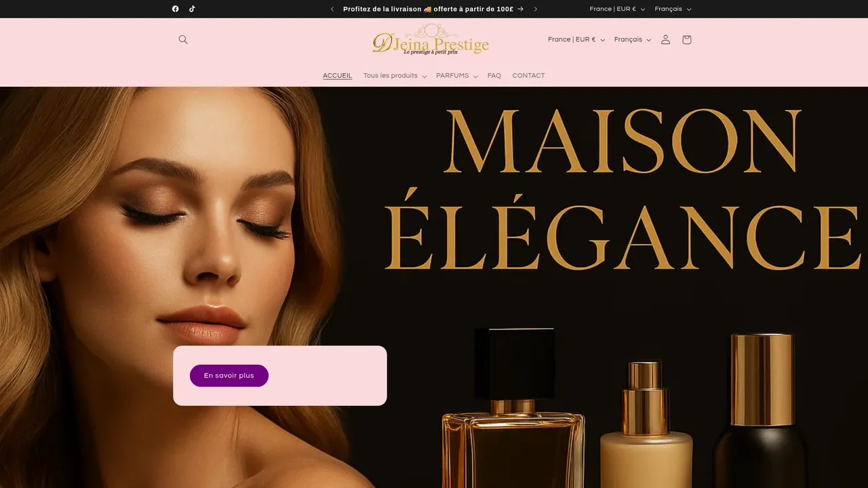This screenshot has height=488, width=868.
Task: Click the Djeina Prestige logo
Action: 431,40
